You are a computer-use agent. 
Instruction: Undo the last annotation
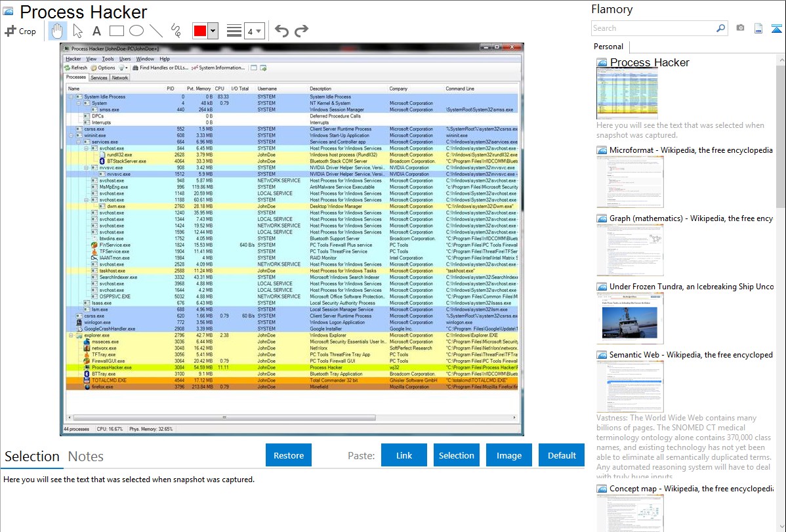(x=281, y=31)
